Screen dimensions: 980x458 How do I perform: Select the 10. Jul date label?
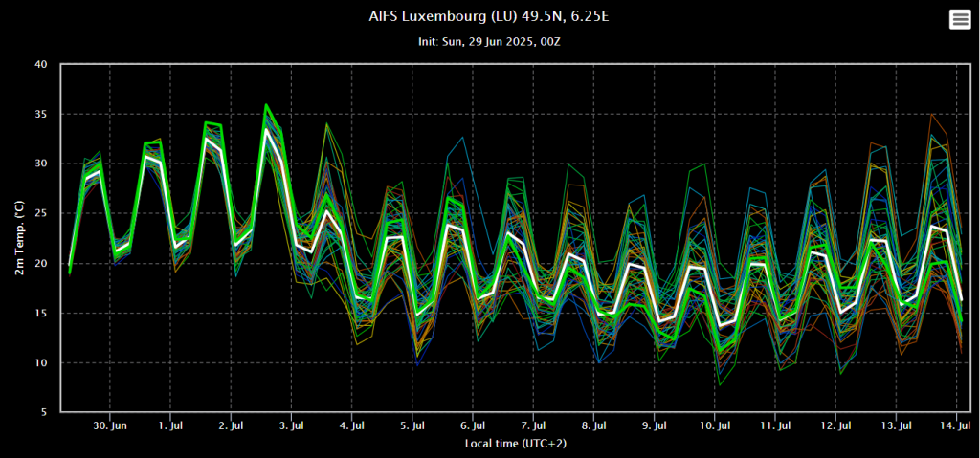[x=715, y=425]
